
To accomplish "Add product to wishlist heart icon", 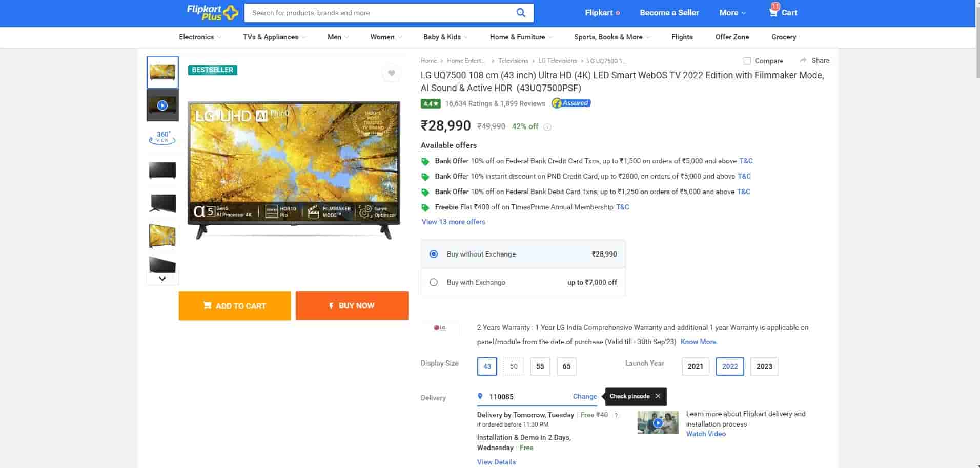I will click(x=391, y=73).
